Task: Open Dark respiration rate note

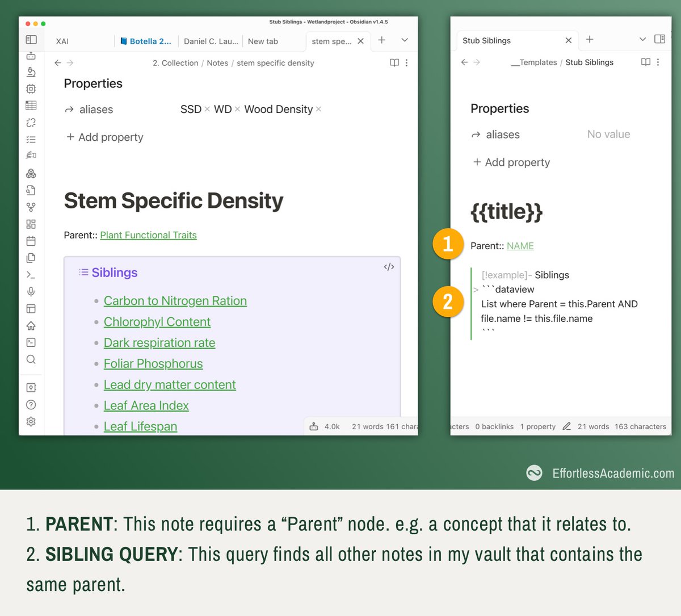Action: click(159, 343)
